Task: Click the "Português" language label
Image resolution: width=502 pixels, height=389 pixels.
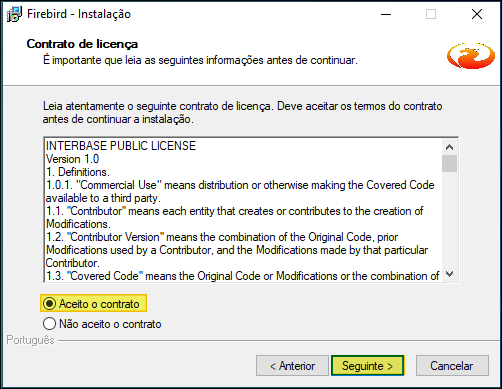Action: 30,340
